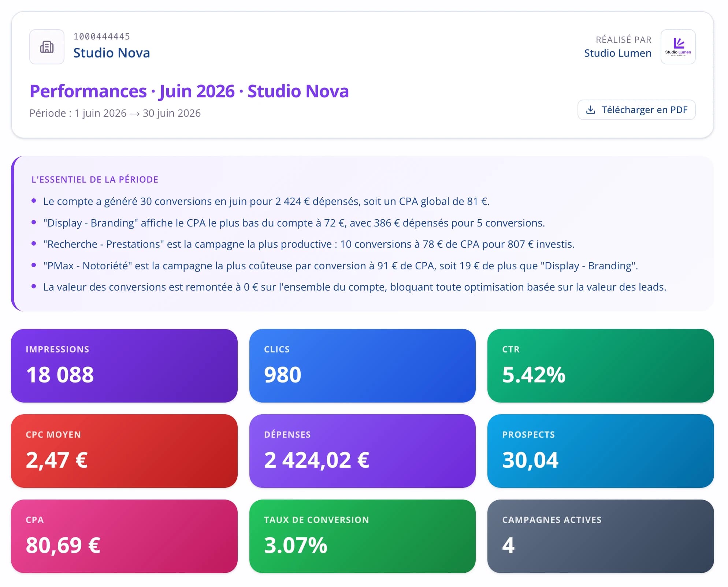Click the bullet about 30 conversions en juin
Image resolution: width=728 pixels, height=587 pixels.
click(266, 201)
